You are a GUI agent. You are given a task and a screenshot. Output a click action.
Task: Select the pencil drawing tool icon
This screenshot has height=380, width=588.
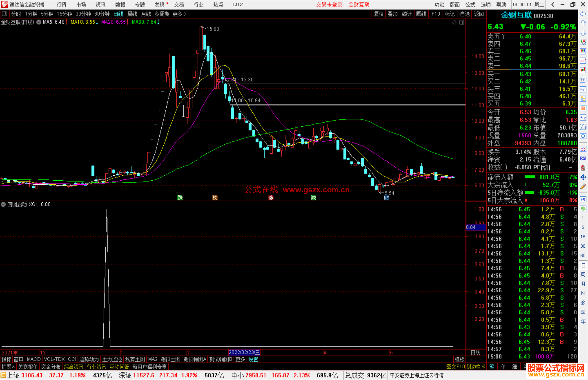coord(583,187)
